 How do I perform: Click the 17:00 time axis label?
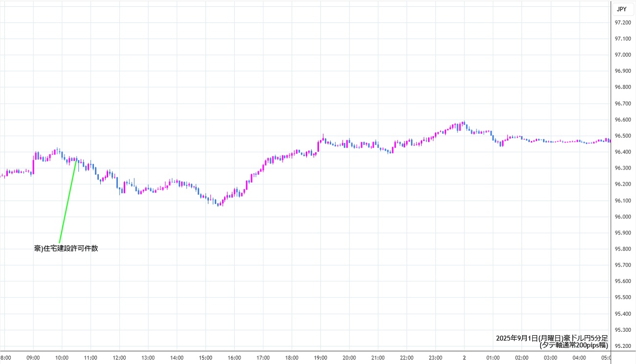[263, 358]
